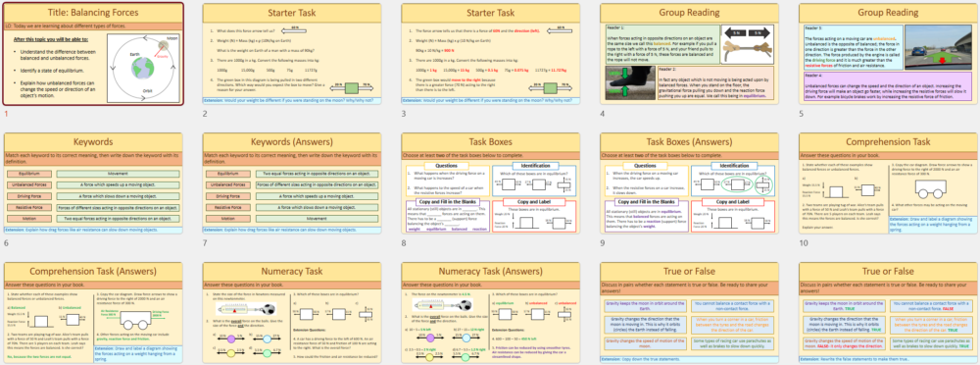Select slide 4 'Group Reading' with Reader 1

click(689, 54)
